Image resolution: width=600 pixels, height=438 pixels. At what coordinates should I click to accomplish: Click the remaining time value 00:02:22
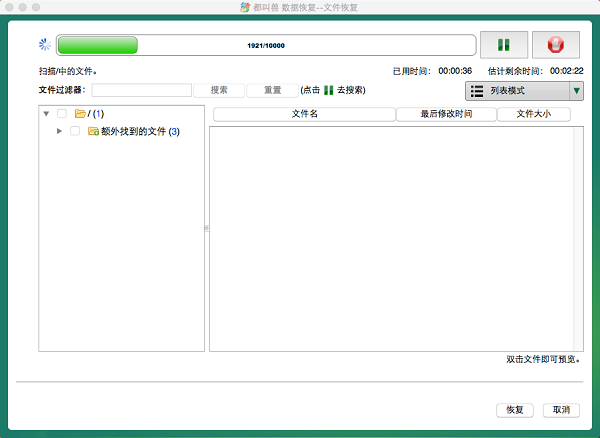pos(567,71)
